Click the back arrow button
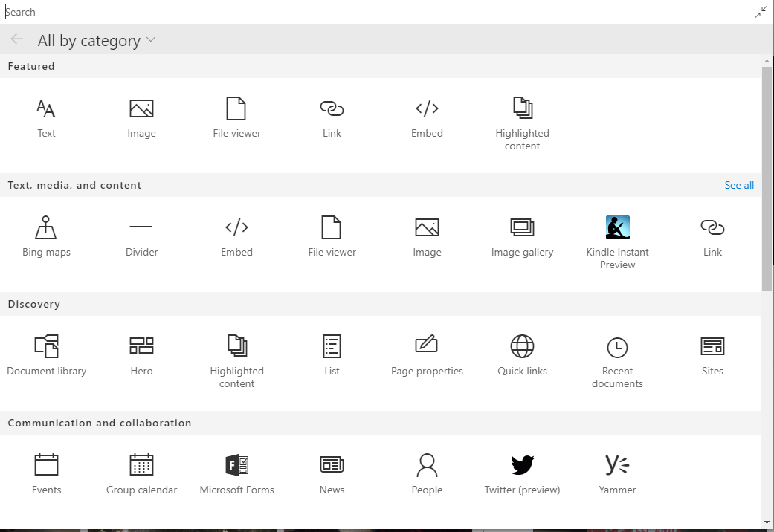774x532 pixels. [17, 40]
